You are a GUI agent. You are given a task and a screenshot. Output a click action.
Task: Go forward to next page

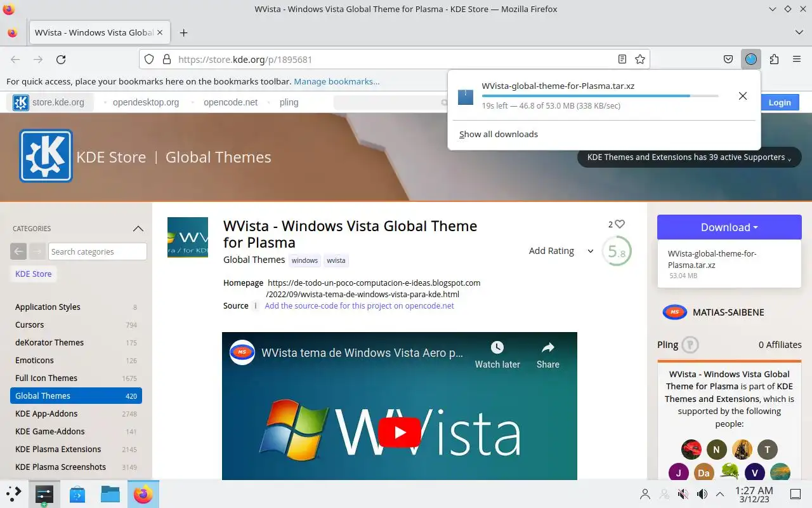(x=38, y=59)
